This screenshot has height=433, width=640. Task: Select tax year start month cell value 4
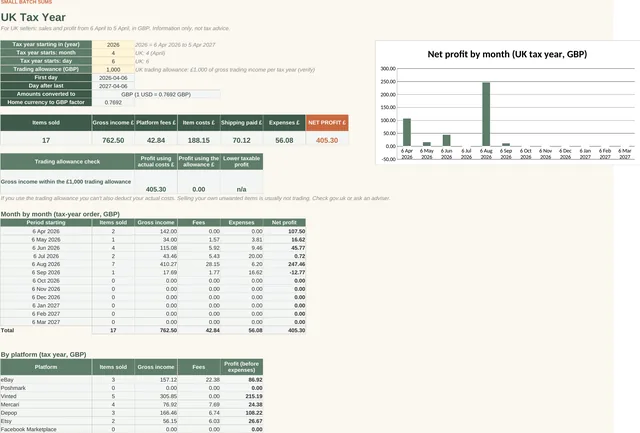pos(113,53)
